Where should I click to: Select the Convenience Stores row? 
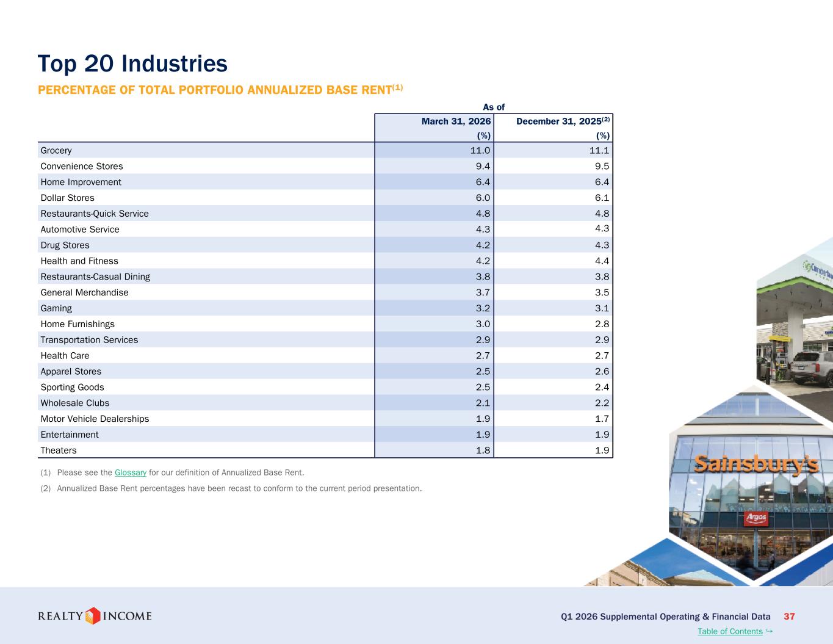click(325, 166)
